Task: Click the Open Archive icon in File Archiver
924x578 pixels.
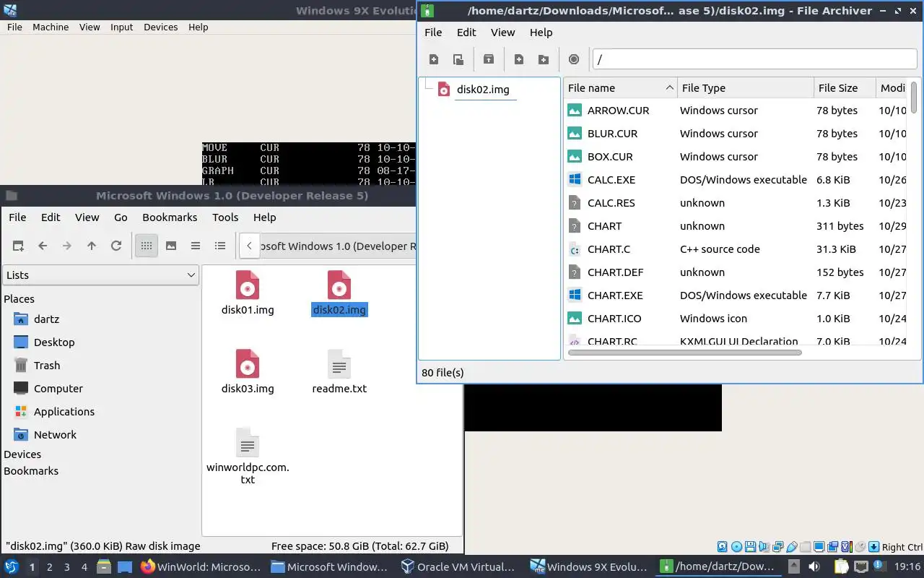Action: point(458,59)
